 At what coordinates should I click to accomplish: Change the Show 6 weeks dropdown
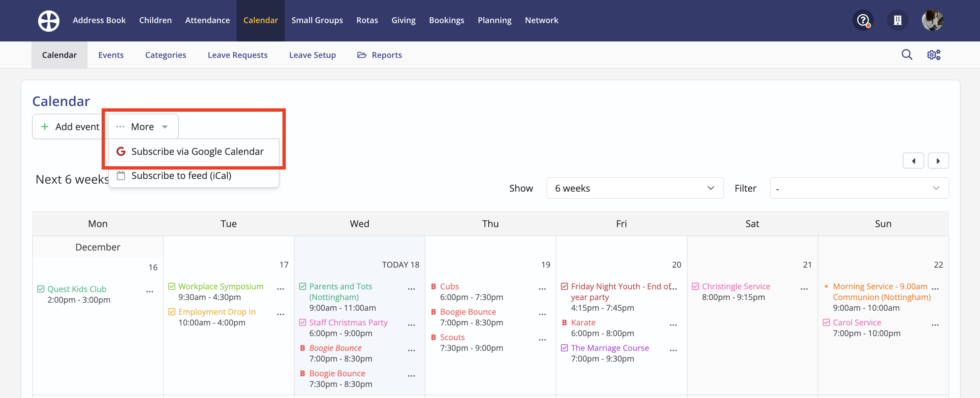click(x=635, y=188)
